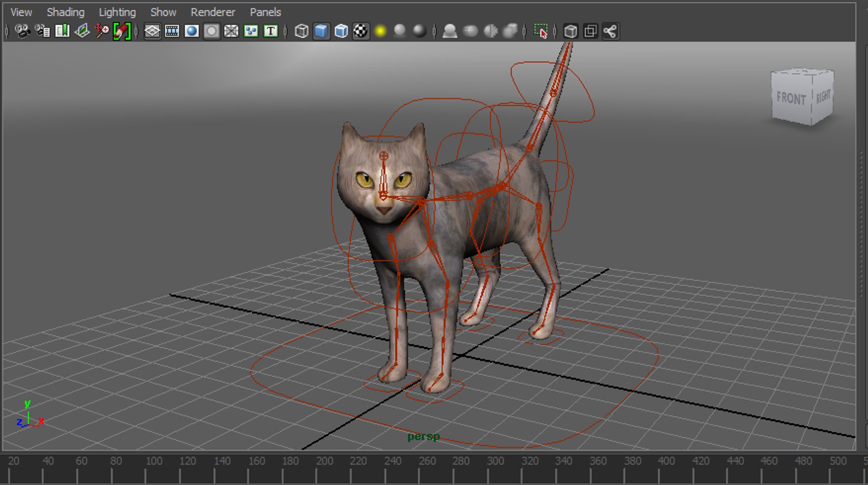Click the 'persp' camera label

pos(424,437)
